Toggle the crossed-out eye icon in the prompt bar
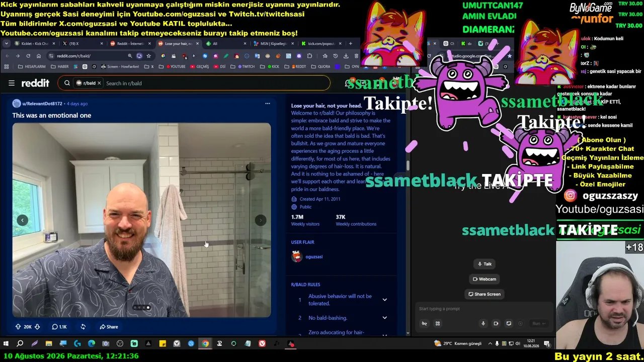 tap(425, 324)
